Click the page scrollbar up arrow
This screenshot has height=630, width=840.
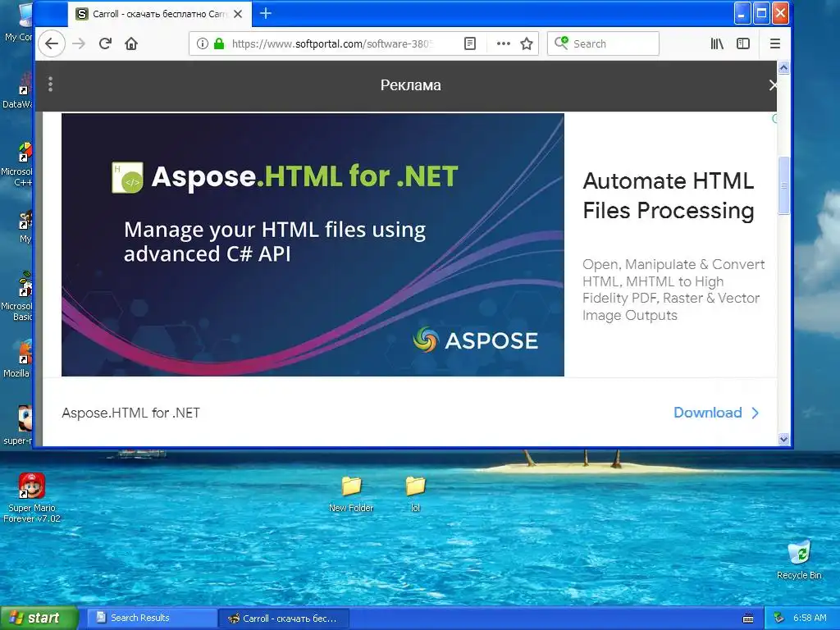[x=783, y=67]
